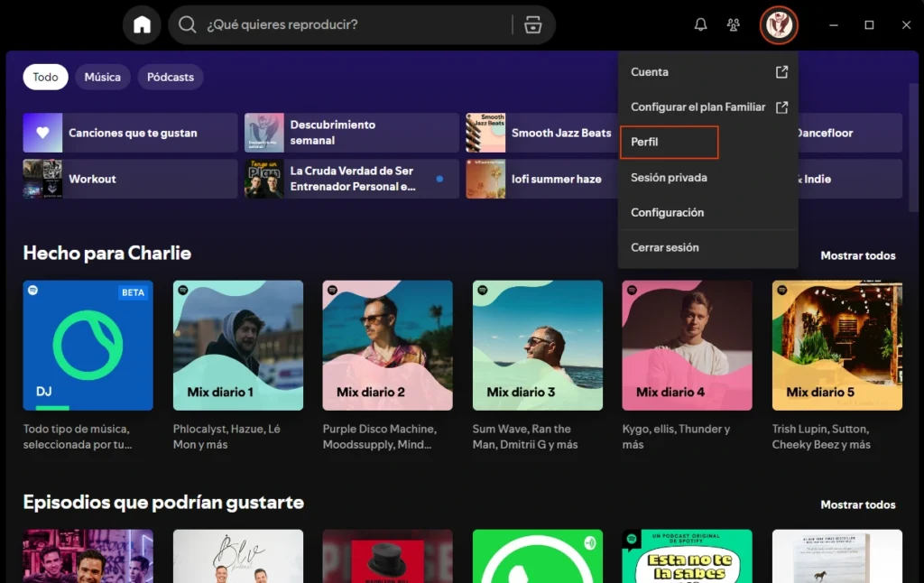The height and width of the screenshot is (583, 924).
Task: Open the Browse icon in search bar
Action: 532,24
